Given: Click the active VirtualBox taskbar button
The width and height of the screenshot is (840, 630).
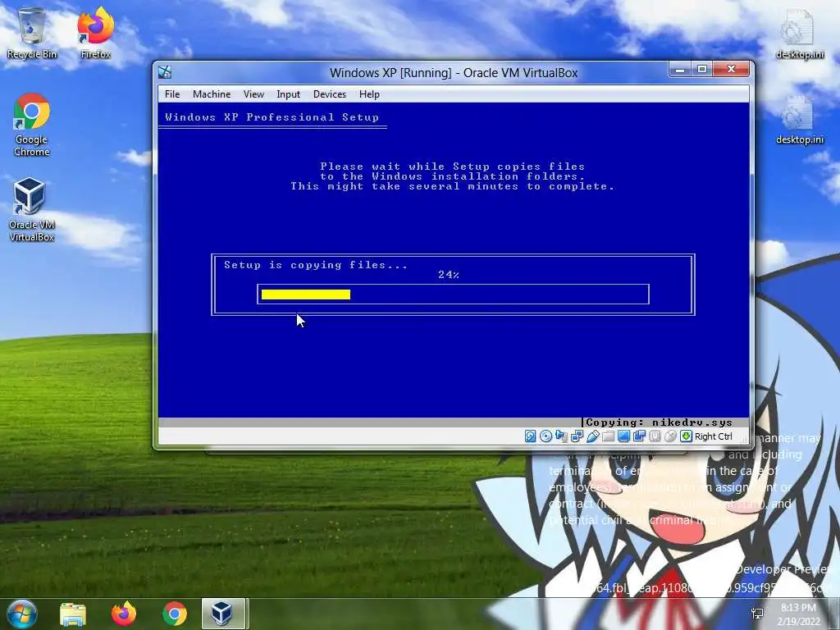Looking at the screenshot, I should (x=223, y=614).
